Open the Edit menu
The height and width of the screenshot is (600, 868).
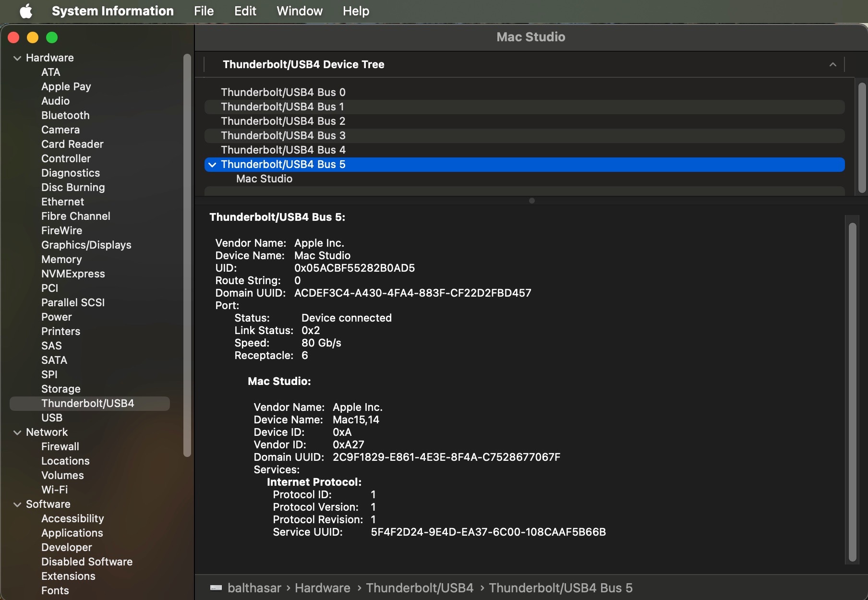[245, 11]
